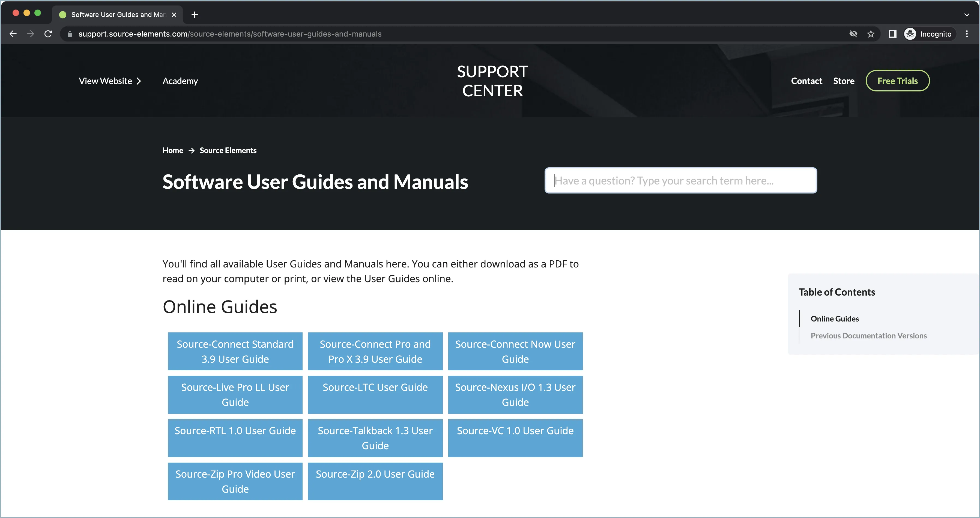
Task: Open Source-RTL 1.0 User Guide
Action: (235, 438)
